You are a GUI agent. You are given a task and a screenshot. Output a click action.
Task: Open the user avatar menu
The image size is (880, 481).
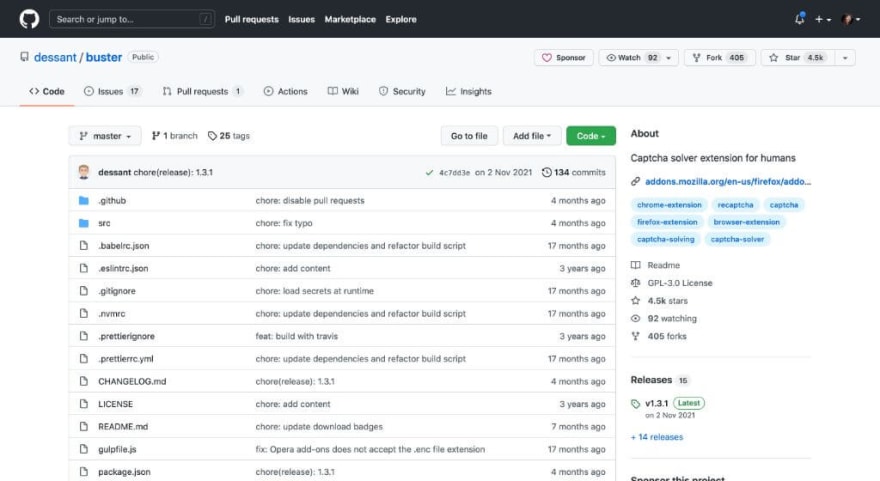pos(851,19)
